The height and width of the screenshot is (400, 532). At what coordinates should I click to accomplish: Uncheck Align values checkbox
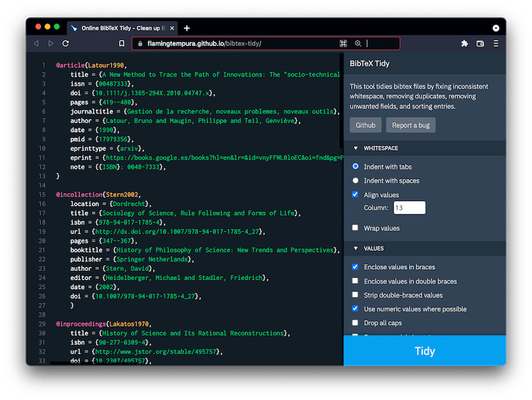pos(355,194)
